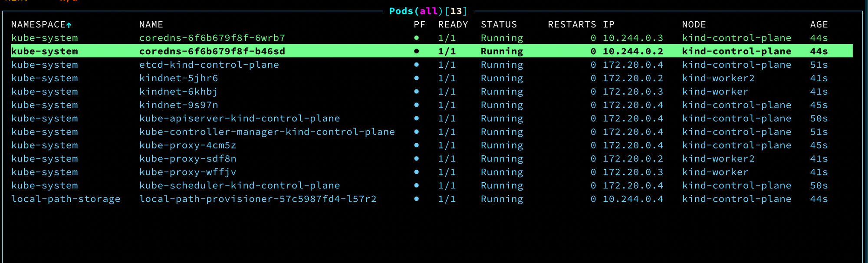This screenshot has height=263, width=868.
Task: Sort by the RESTARTS column header
Action: point(572,25)
